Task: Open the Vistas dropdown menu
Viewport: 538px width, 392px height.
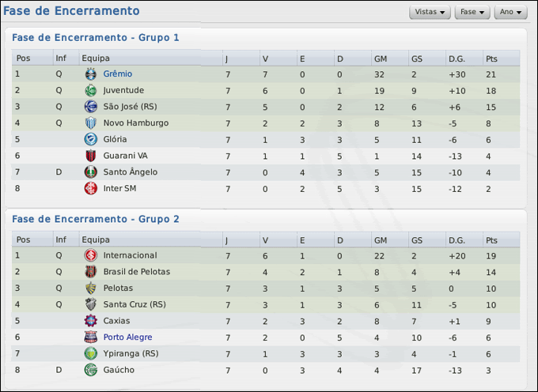Action: pyautogui.click(x=430, y=13)
